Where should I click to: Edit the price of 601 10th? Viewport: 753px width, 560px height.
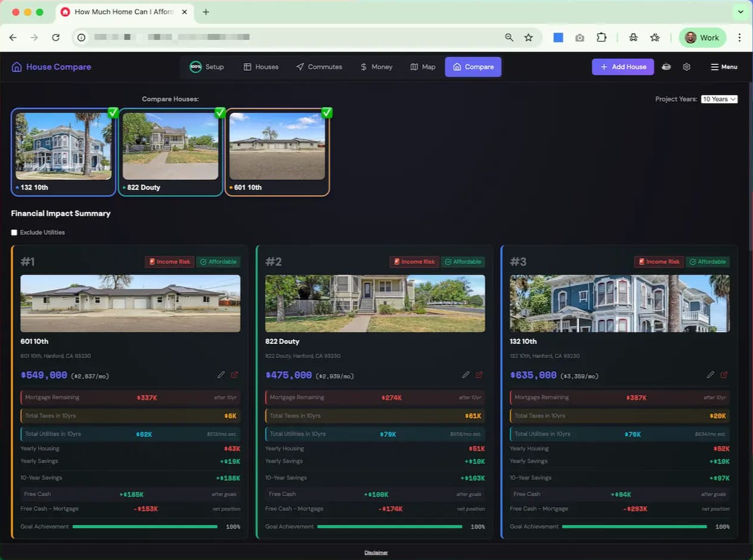point(221,374)
